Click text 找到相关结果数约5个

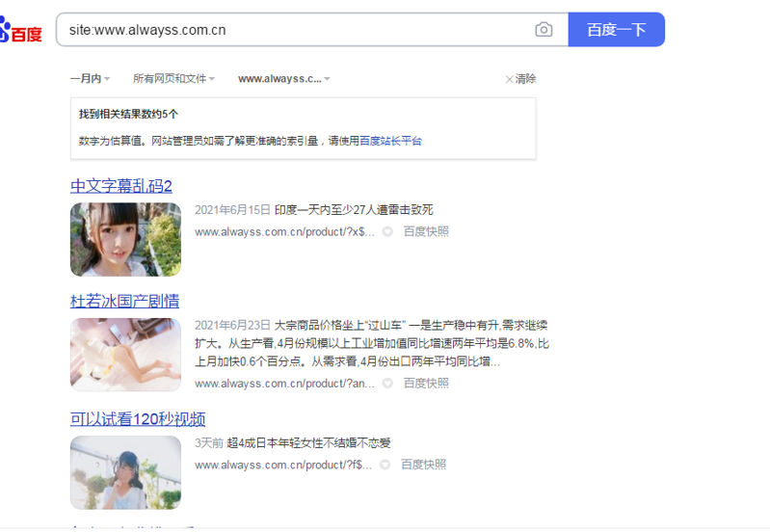coord(129,114)
